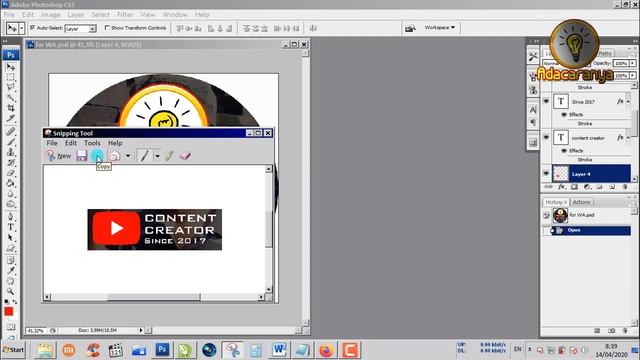Collapse effects on Since 2017 layer
Screen dimensions: 640x360
628,102
